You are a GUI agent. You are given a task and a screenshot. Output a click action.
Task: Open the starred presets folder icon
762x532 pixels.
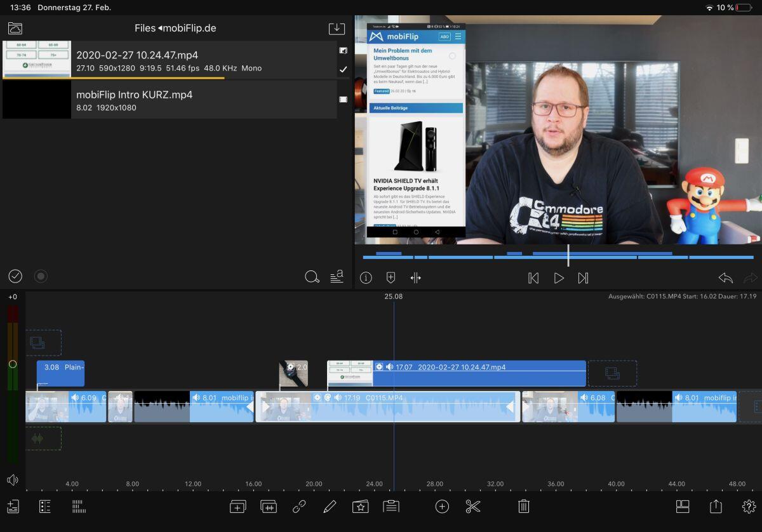point(360,506)
